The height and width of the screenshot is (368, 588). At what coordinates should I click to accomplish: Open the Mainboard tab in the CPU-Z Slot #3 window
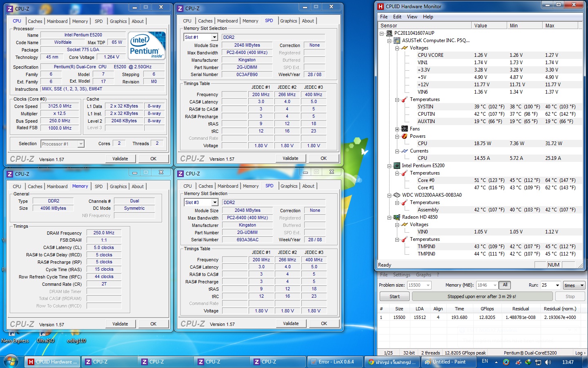[228, 186]
